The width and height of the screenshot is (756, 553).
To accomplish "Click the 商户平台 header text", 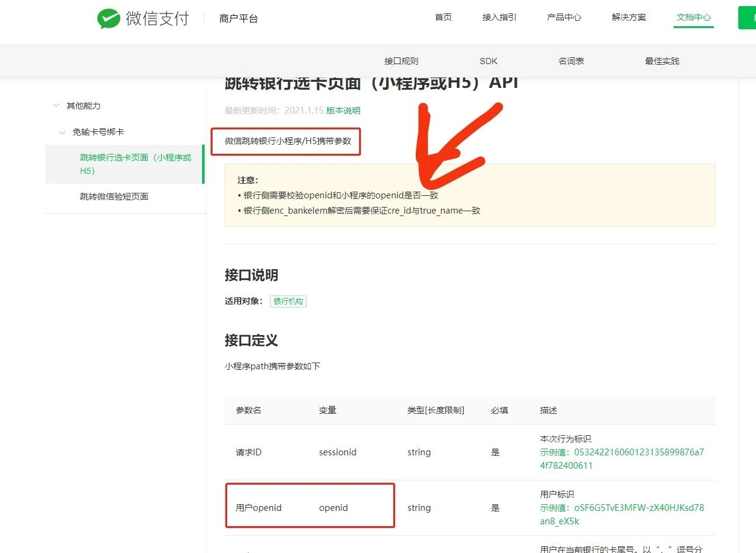I will (239, 18).
